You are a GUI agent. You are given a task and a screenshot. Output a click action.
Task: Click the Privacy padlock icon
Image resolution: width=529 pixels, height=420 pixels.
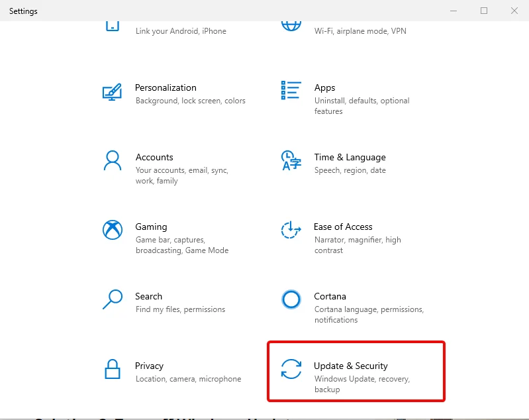112,369
